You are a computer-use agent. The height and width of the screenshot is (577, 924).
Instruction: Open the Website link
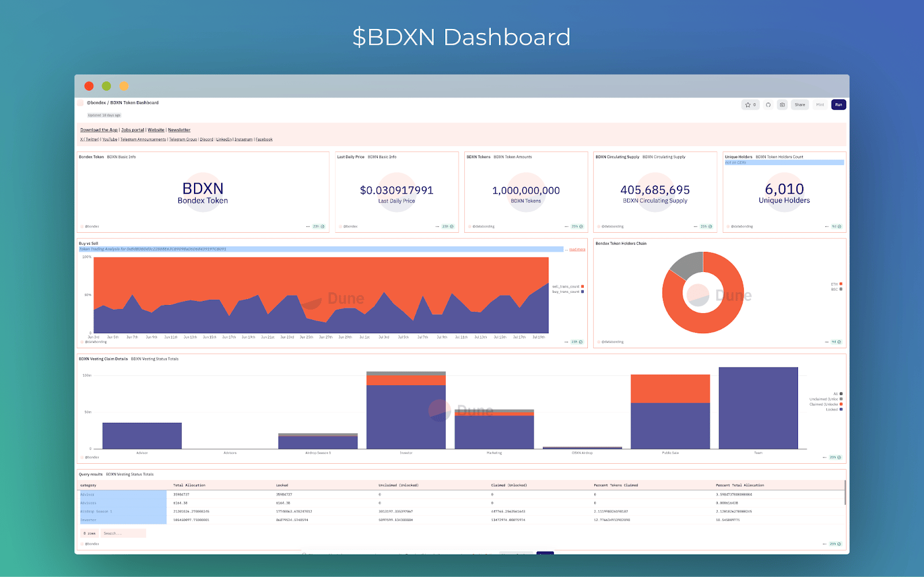[x=156, y=130]
